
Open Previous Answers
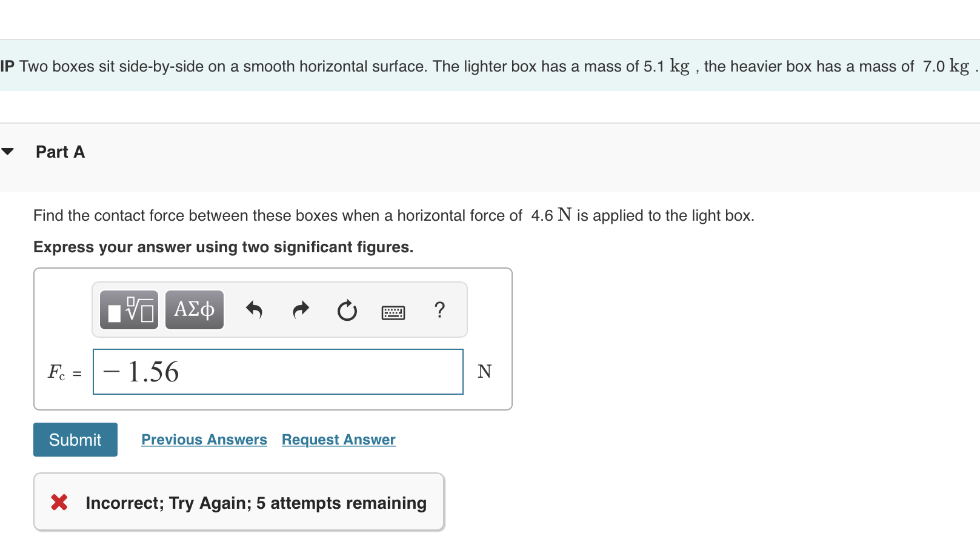pyautogui.click(x=204, y=439)
